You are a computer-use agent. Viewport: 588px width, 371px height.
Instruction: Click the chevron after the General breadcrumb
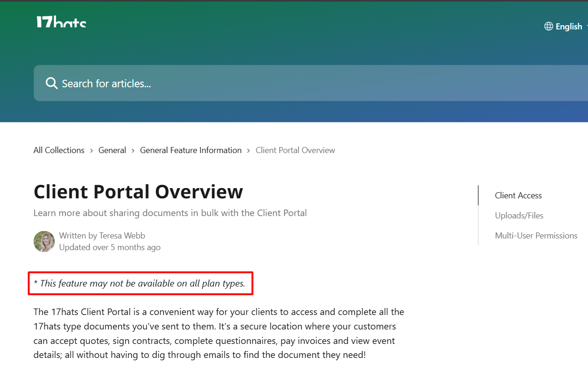pos(133,151)
